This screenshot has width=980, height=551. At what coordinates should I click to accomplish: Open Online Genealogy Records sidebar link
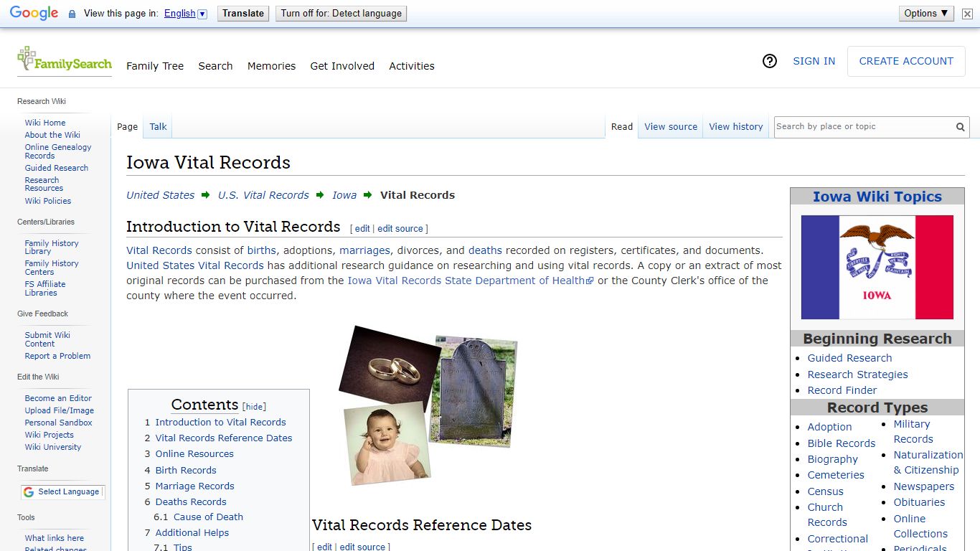[58, 151]
